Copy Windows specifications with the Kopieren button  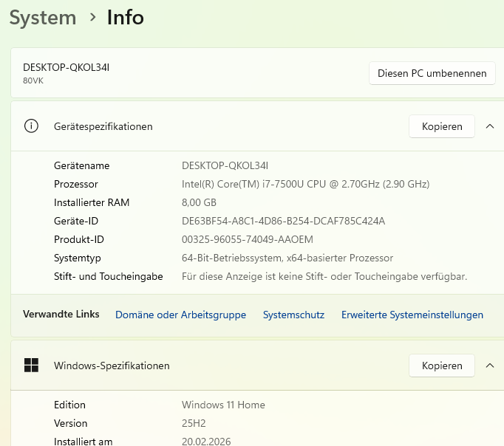[442, 366]
